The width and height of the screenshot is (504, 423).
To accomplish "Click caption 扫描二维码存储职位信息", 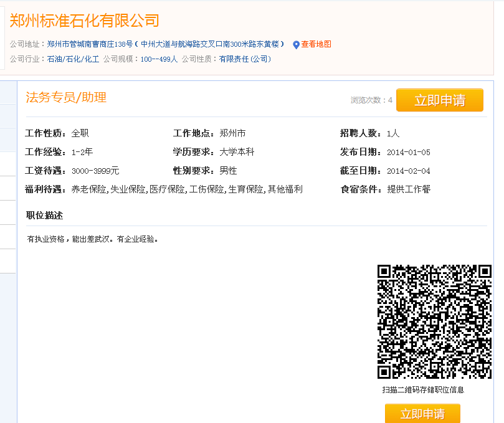I will 423,390.
